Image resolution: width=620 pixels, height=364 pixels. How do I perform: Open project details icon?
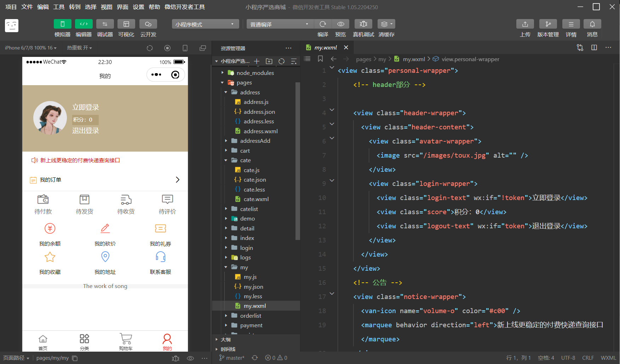(571, 24)
